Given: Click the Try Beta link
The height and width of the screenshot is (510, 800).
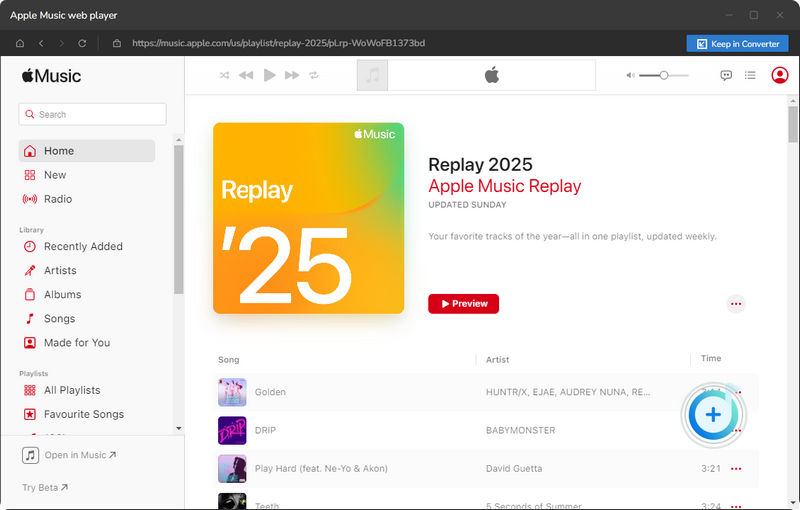Looking at the screenshot, I should point(45,488).
